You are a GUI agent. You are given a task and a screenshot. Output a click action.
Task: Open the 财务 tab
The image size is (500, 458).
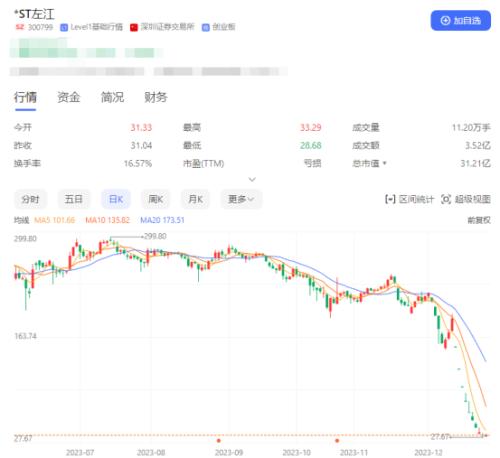[156, 97]
